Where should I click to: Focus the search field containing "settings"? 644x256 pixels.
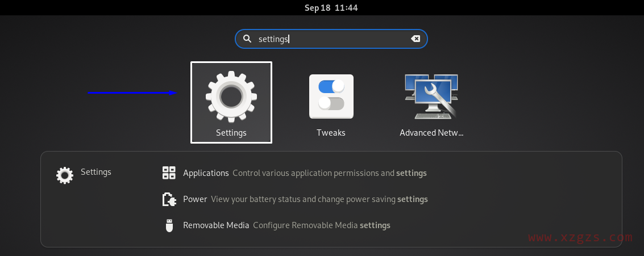[330, 39]
